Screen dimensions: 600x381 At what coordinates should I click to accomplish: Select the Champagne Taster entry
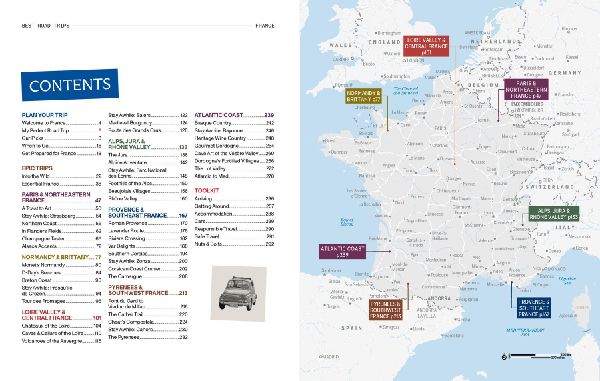point(62,239)
